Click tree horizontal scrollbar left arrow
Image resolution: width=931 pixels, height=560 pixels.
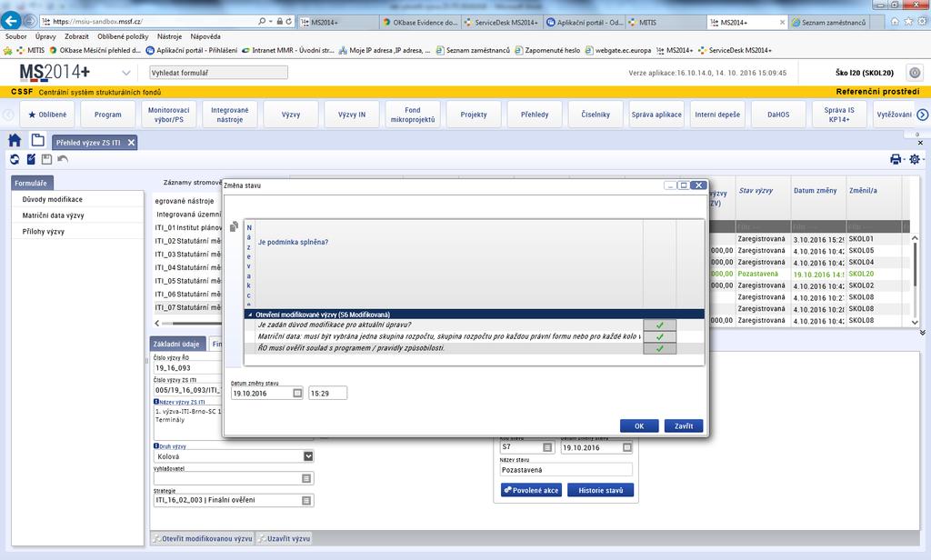156,323
